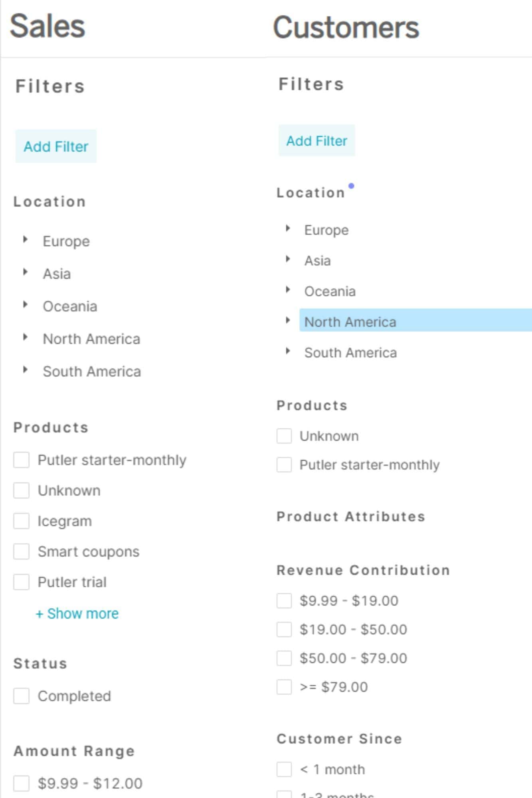Expand Europe in Sales Location filter
532x798 pixels.
click(25, 239)
